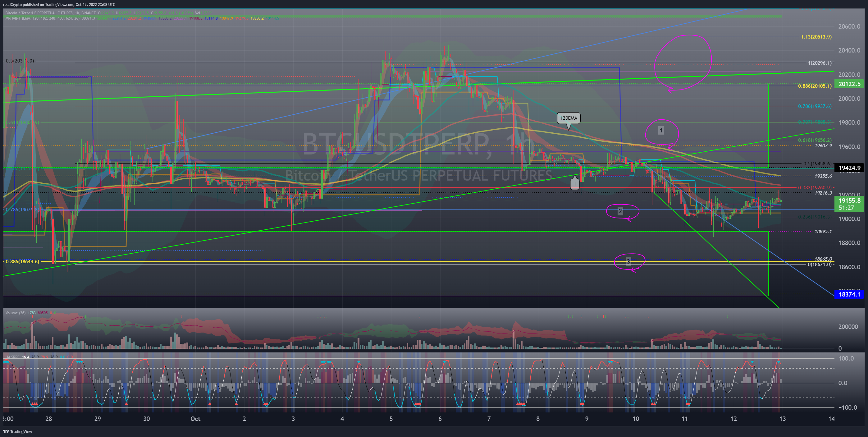The height and width of the screenshot is (437, 868).
Task: Select the left-side 0.886(18644.6) Fibonacci label
Action: pos(22,262)
